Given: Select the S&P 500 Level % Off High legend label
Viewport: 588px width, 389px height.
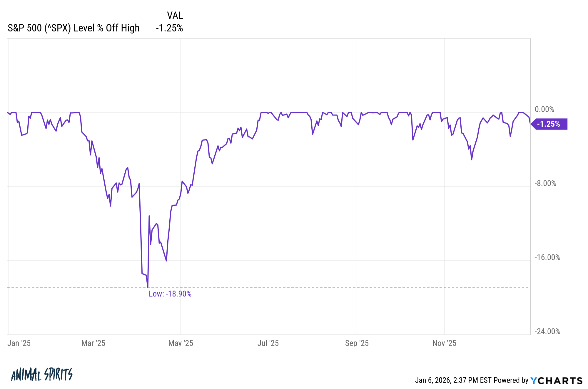Looking at the screenshot, I should tap(73, 28).
